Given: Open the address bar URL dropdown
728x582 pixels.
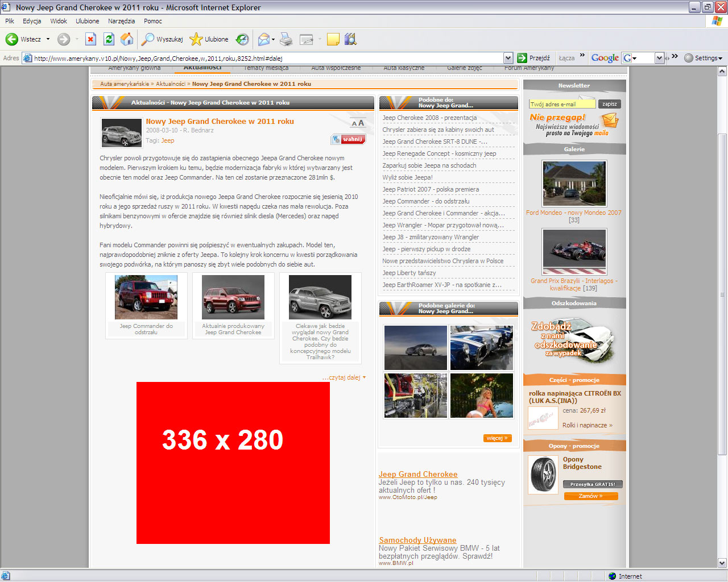Looking at the screenshot, I should (x=508, y=58).
